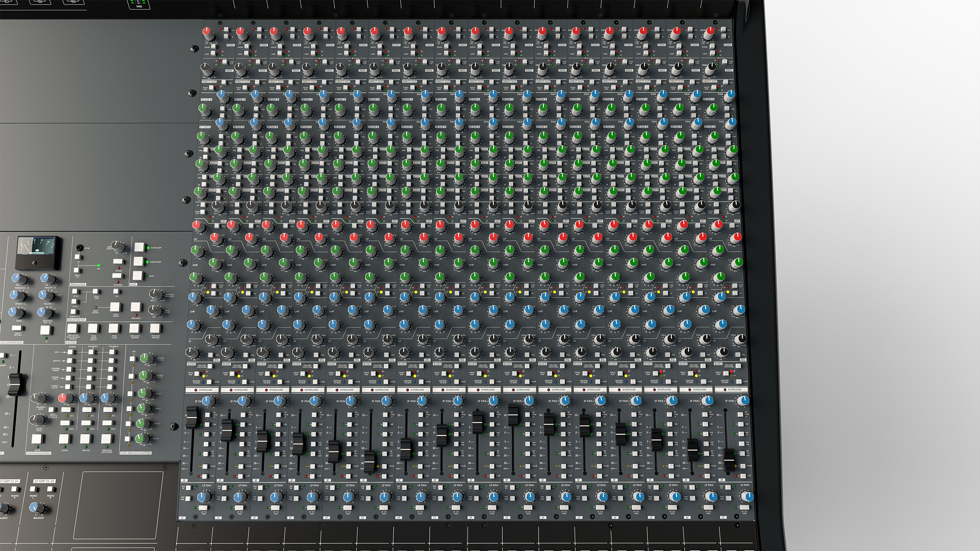
Task: Click the blue SF PAN knob on channel one
Action: [x=206, y=400]
